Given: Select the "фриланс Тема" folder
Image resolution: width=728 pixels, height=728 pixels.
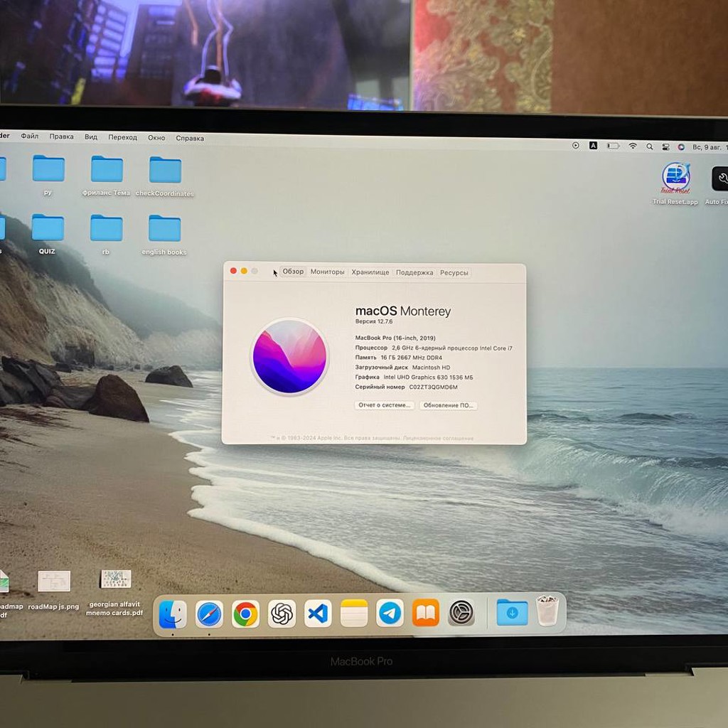Looking at the screenshot, I should (107, 176).
